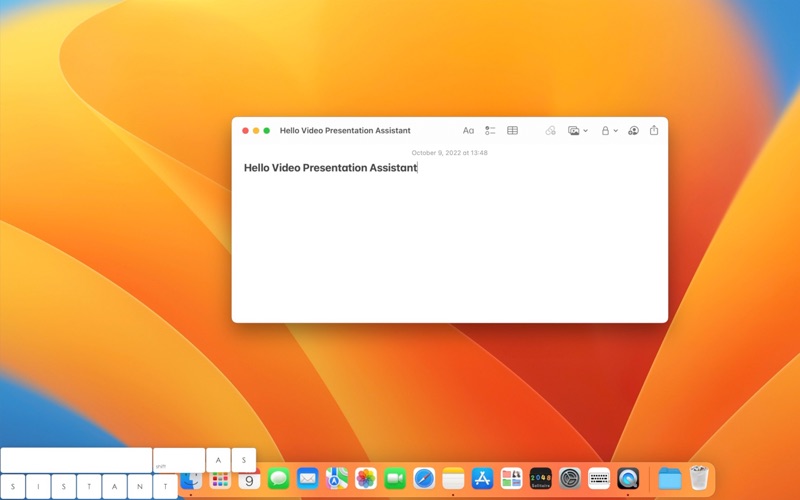Screen dimensions: 800x500
Task: Launch Maps from the Dock
Action: (337, 479)
